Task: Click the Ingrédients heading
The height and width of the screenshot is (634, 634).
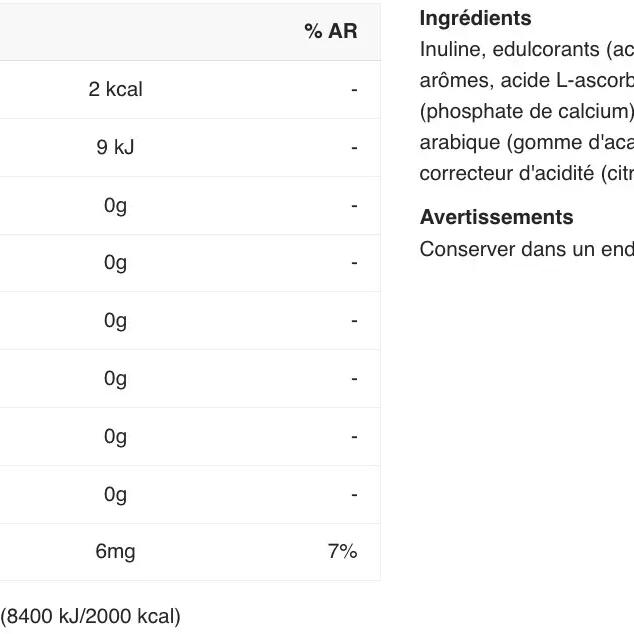Action: (475, 18)
